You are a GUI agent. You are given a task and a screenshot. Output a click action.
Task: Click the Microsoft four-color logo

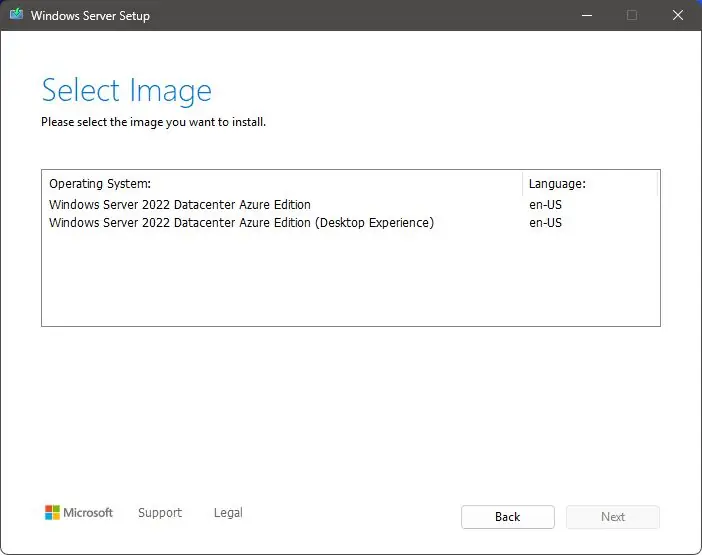(x=53, y=513)
